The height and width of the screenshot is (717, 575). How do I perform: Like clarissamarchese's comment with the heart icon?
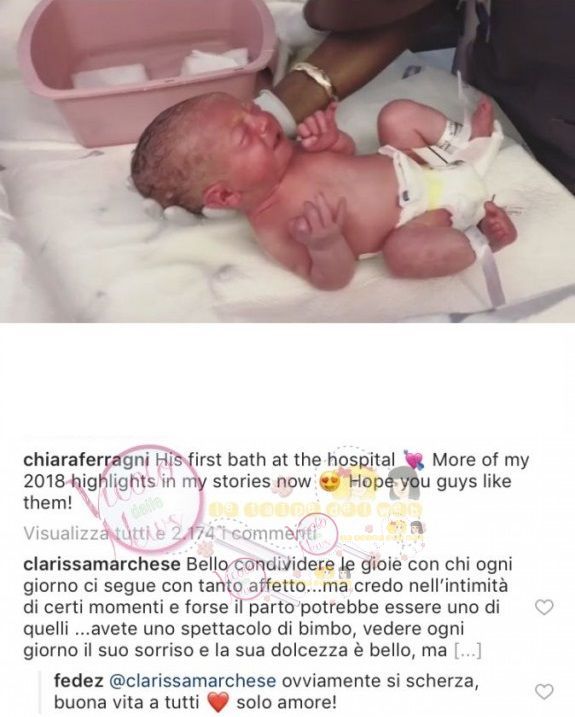(544, 607)
